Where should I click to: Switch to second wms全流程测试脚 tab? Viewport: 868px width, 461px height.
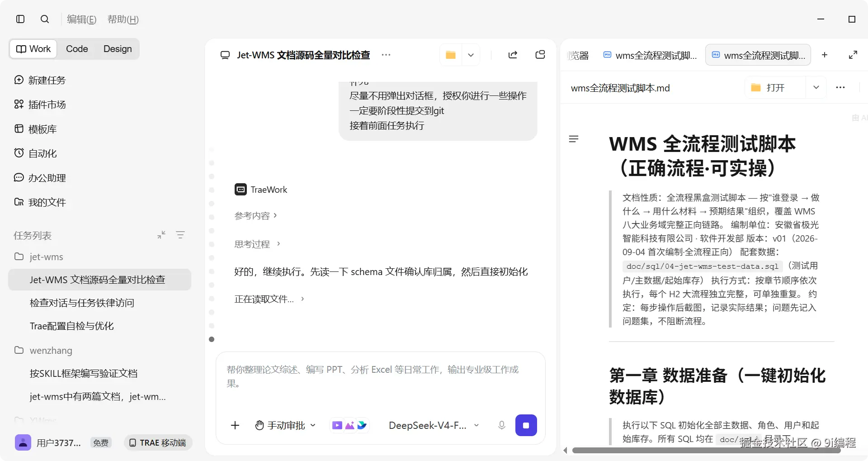[758, 55]
